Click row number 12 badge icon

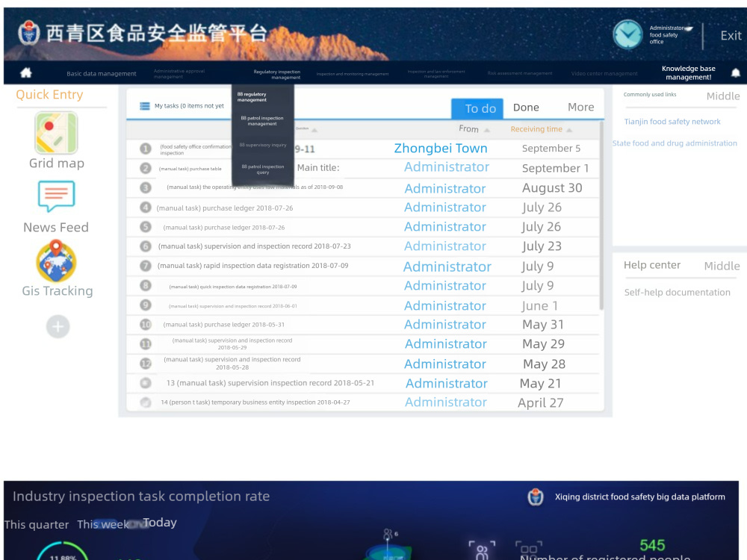(x=146, y=364)
